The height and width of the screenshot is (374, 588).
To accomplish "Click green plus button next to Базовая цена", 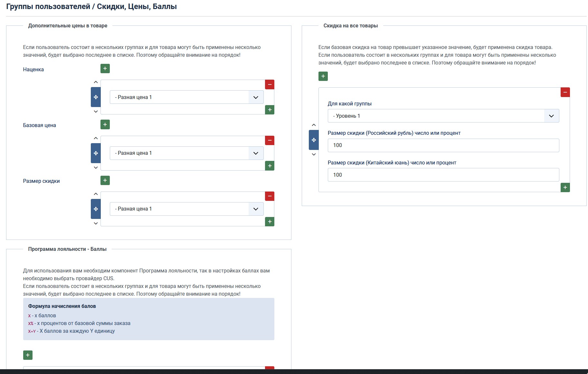I will [x=105, y=124].
